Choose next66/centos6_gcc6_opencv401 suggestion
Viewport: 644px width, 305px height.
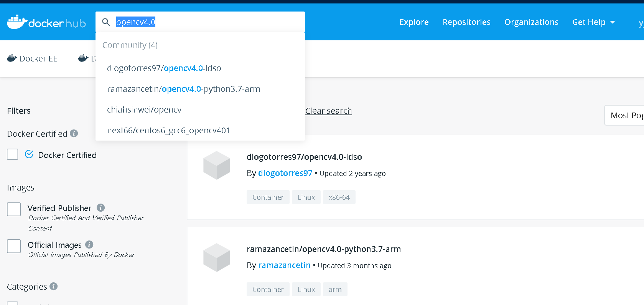pos(200,130)
